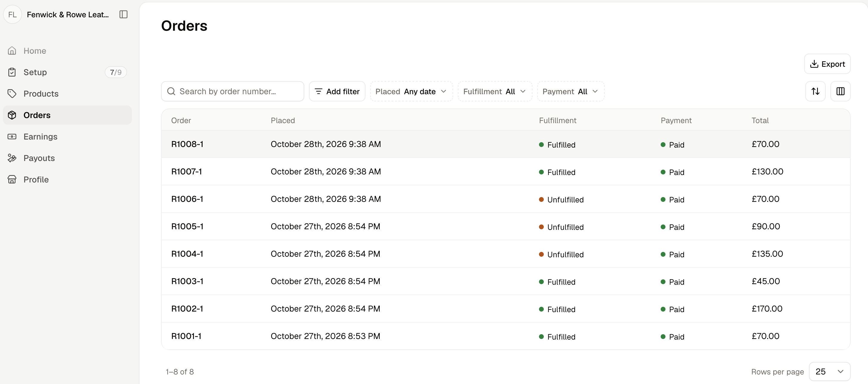
Task: Open the column visibility icon button
Action: [840, 91]
